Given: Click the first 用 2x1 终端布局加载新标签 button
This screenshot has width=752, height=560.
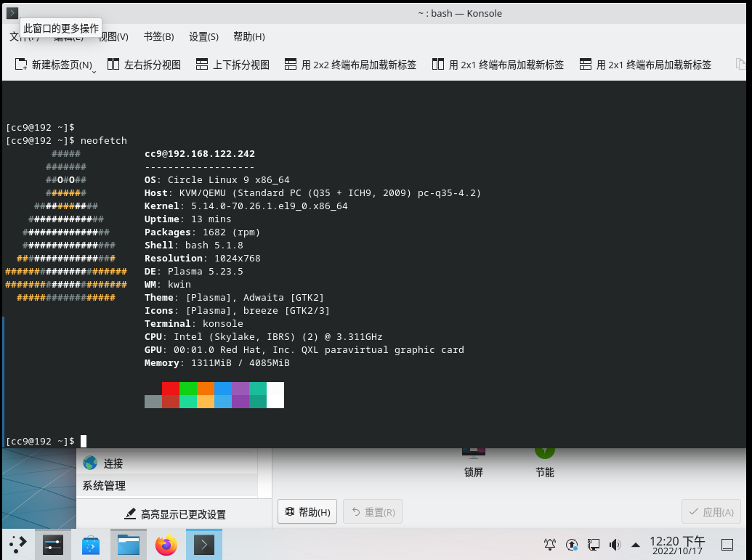Looking at the screenshot, I should (498, 65).
